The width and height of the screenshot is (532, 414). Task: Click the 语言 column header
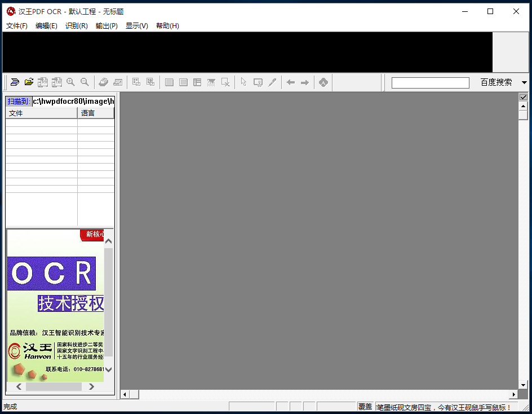[95, 113]
